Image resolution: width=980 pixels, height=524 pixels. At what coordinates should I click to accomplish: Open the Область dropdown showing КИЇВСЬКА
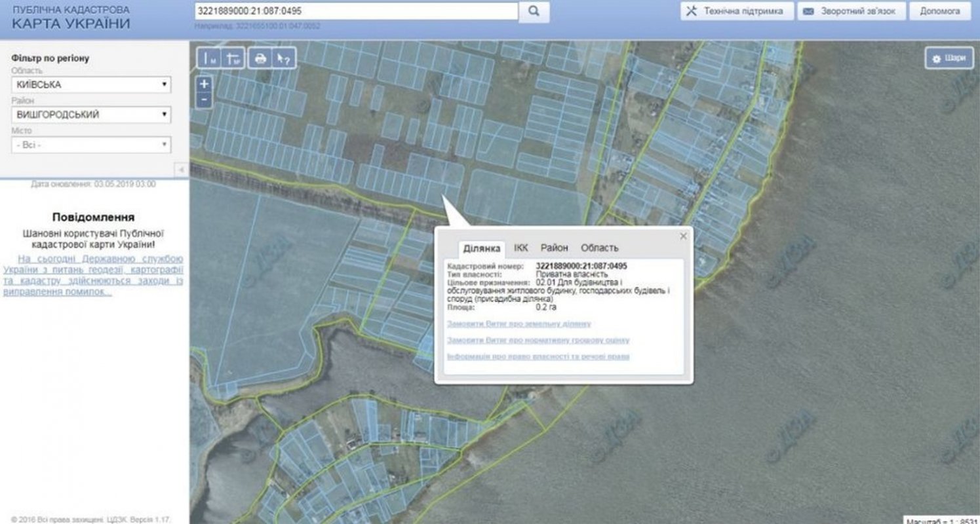[91, 84]
